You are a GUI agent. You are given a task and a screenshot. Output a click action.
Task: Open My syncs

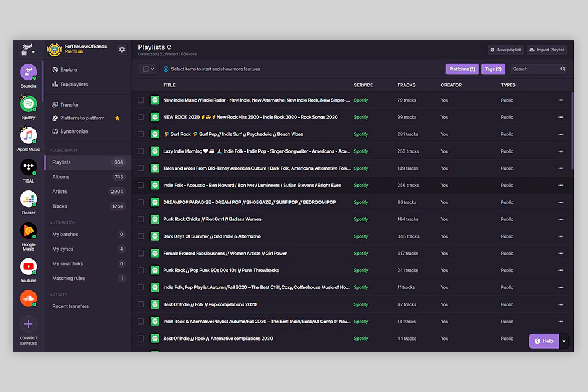(x=88, y=249)
